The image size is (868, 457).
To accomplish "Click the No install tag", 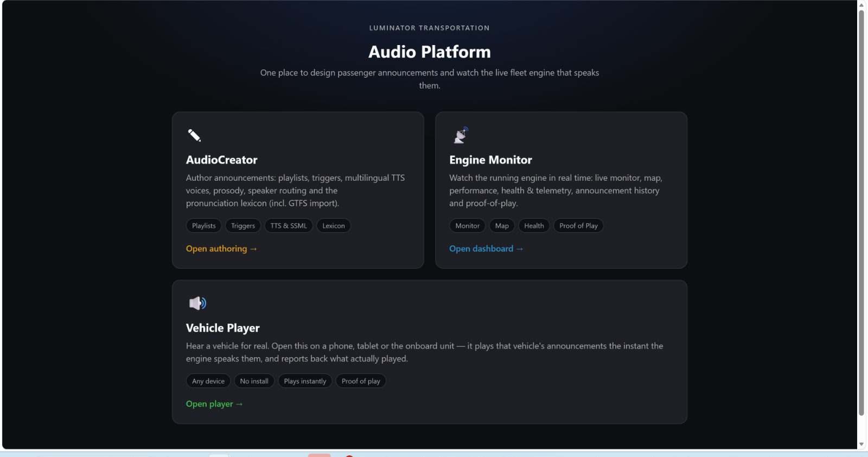I will coord(254,381).
